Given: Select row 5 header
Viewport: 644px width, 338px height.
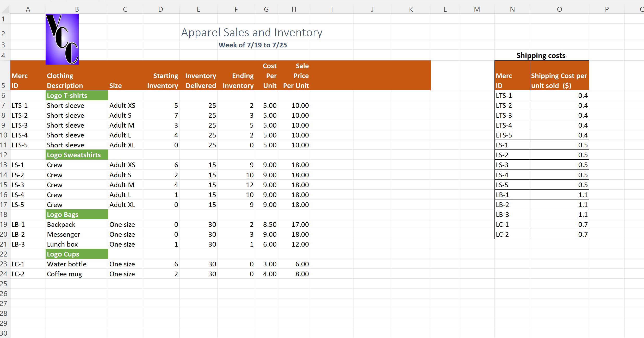Looking at the screenshot, I should [4, 85].
